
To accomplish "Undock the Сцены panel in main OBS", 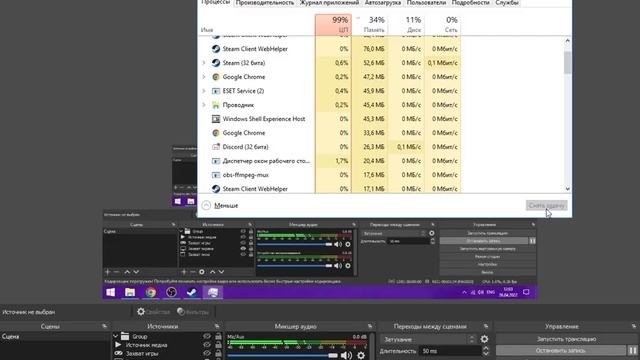I will (x=104, y=326).
